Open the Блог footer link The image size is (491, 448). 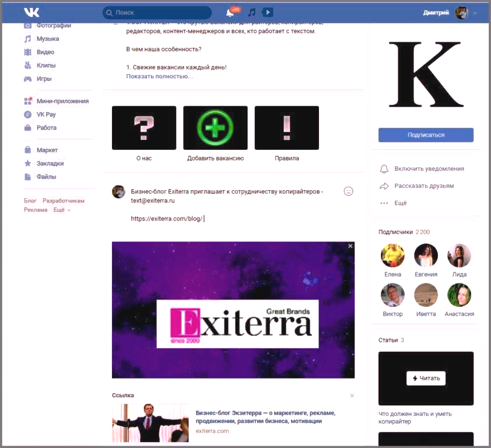click(30, 201)
